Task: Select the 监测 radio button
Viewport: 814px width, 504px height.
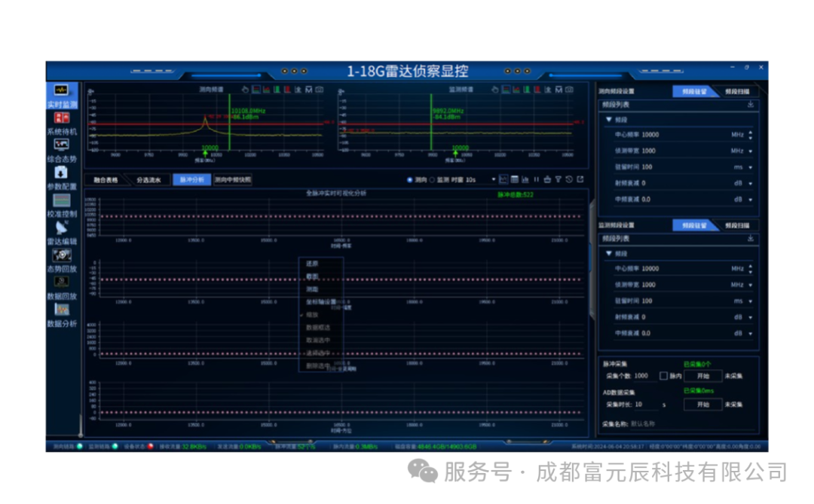Action: [x=432, y=180]
